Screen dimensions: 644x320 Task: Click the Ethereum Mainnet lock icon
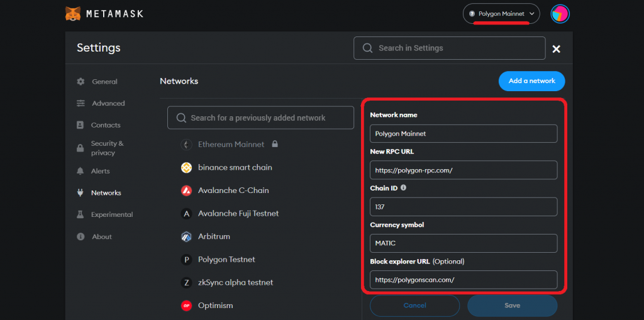tap(275, 144)
